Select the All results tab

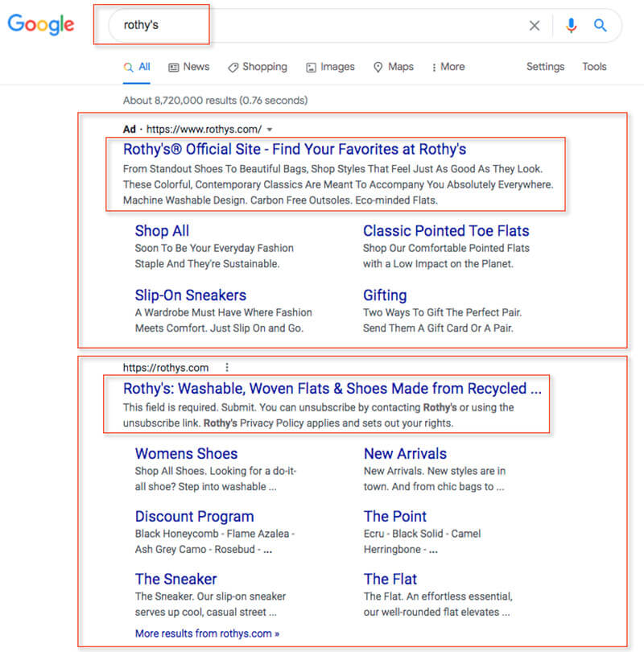pyautogui.click(x=136, y=67)
